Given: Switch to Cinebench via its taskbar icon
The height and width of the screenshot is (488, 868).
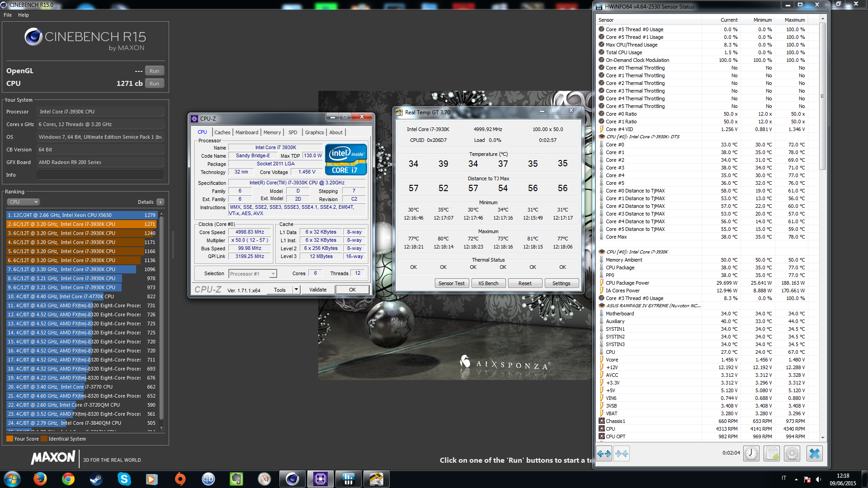Looking at the screenshot, I should pos(292,479).
